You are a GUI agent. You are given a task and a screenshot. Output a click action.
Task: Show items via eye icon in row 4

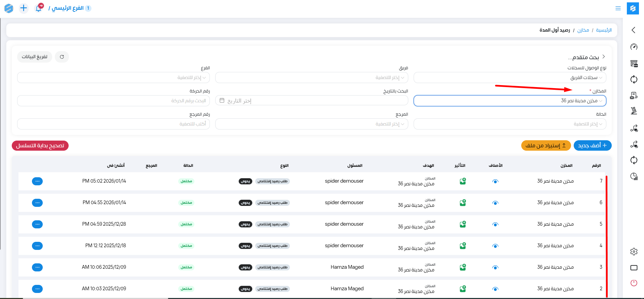(495, 246)
